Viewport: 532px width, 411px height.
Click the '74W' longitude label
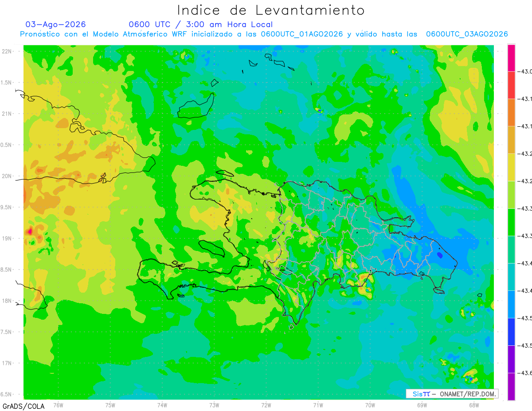pyautogui.click(x=162, y=405)
